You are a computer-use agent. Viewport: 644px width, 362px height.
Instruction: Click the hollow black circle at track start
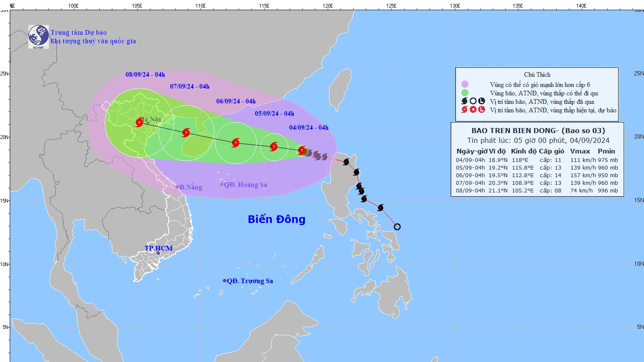[x=397, y=227]
